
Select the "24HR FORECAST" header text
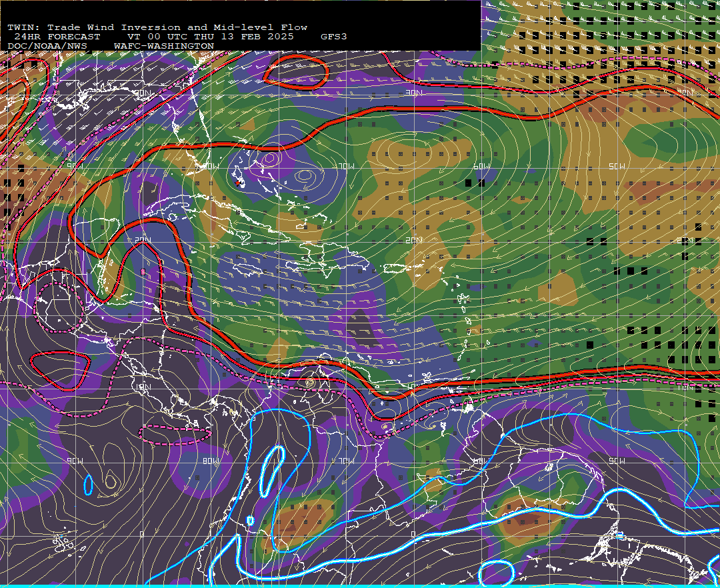pyautogui.click(x=57, y=37)
